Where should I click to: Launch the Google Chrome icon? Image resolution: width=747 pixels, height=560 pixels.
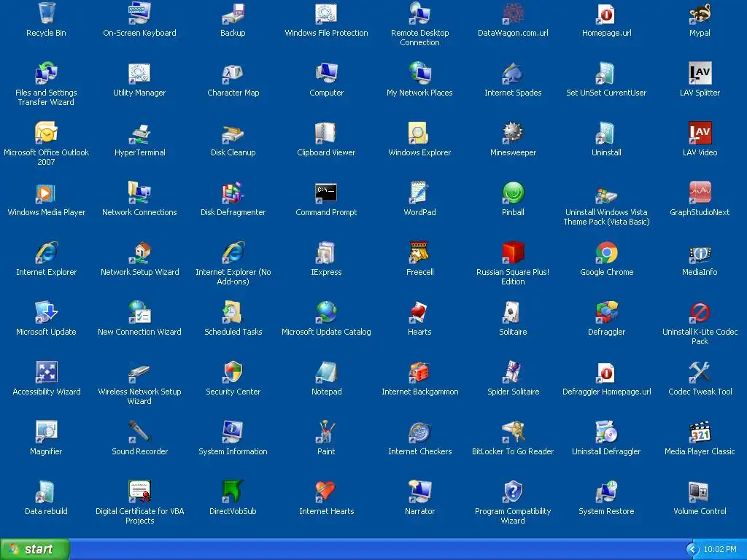pos(606,252)
